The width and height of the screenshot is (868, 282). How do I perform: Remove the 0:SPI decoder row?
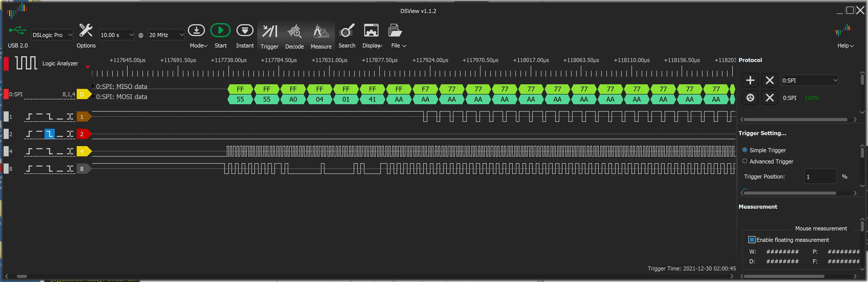770,98
